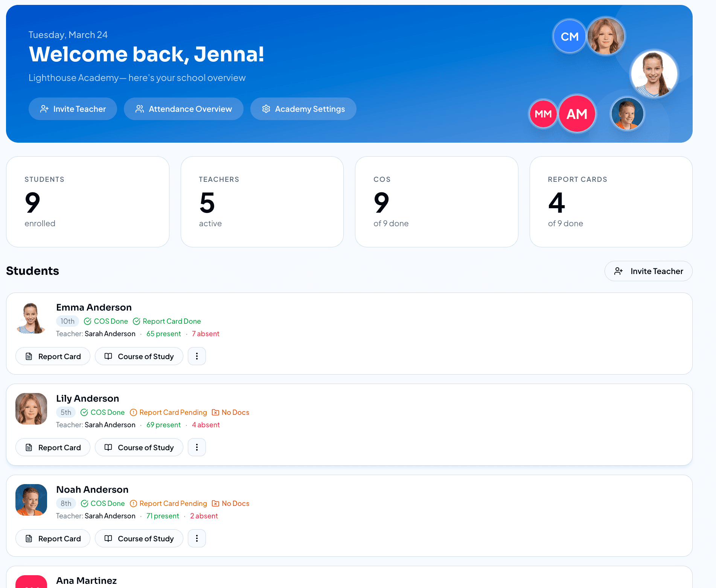Click the COS Done checkmark for Emma Anderson
The width and height of the screenshot is (716, 588).
click(88, 321)
